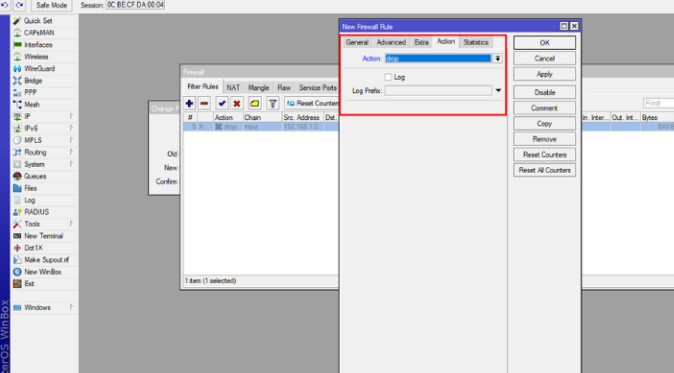This screenshot has width=674, height=373.
Task: Open the Dot1X sidebar item
Action: pyautogui.click(x=33, y=248)
